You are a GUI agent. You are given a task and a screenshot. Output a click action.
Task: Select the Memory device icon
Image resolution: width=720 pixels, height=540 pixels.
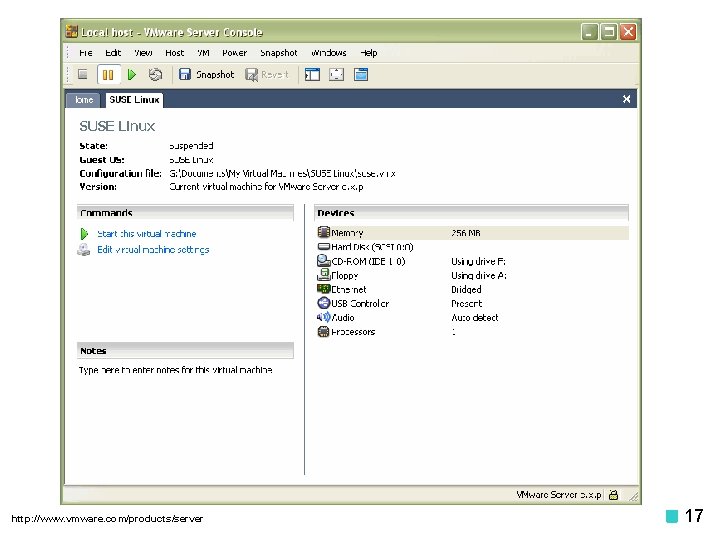[x=324, y=232]
